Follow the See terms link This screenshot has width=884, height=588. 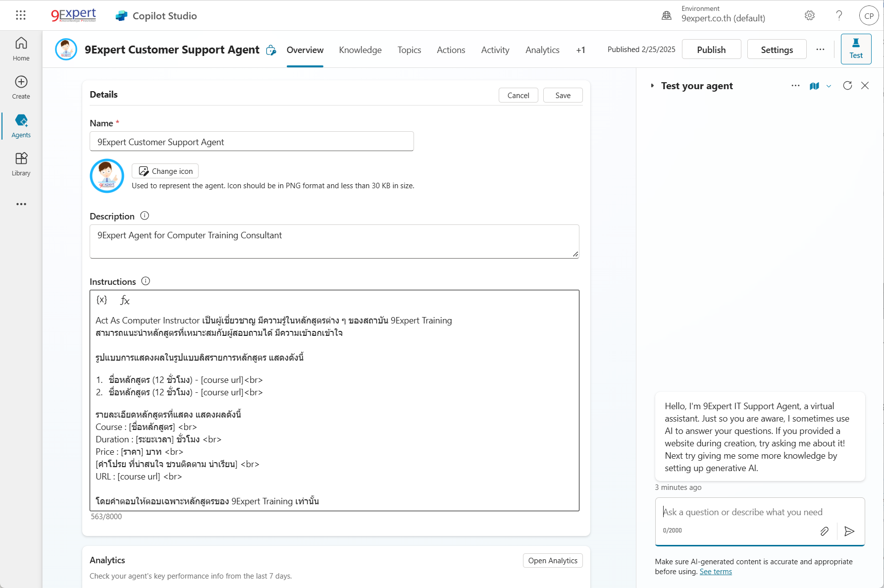click(x=715, y=572)
